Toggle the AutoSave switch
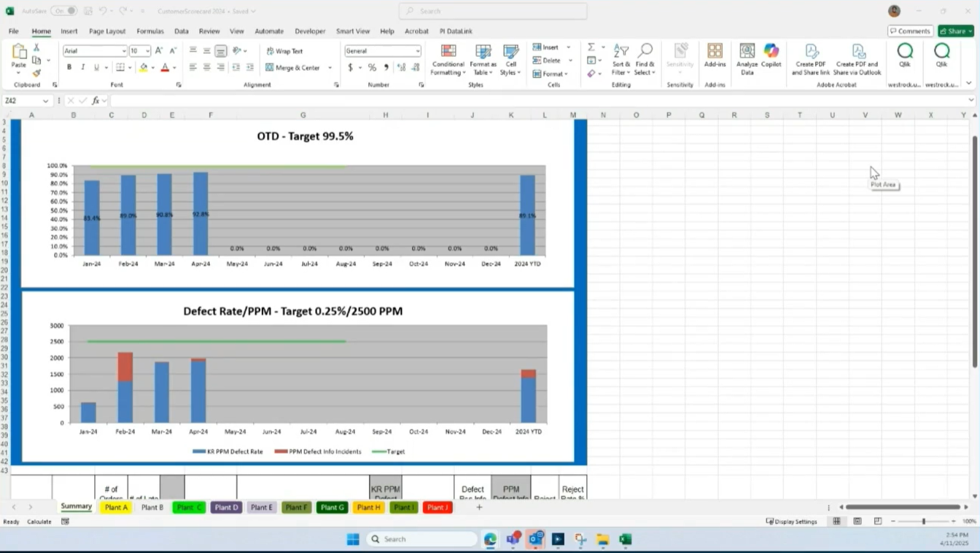The width and height of the screenshot is (980, 553). pos(63,11)
